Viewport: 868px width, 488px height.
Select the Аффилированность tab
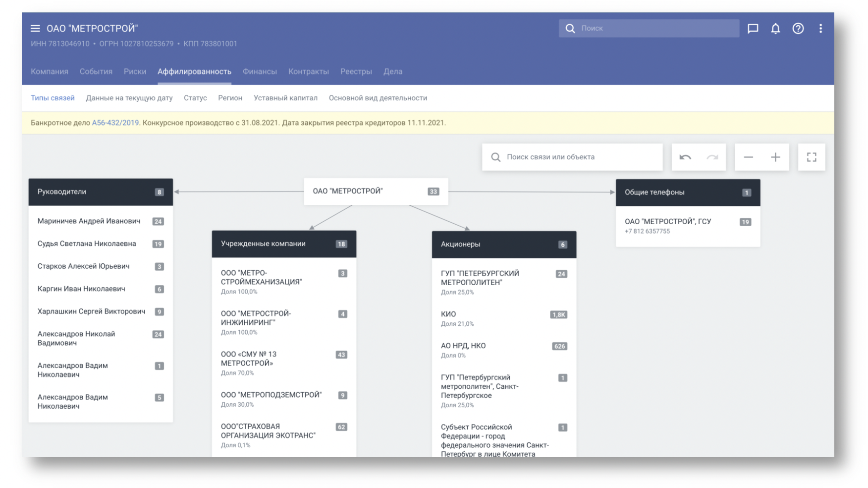194,71
